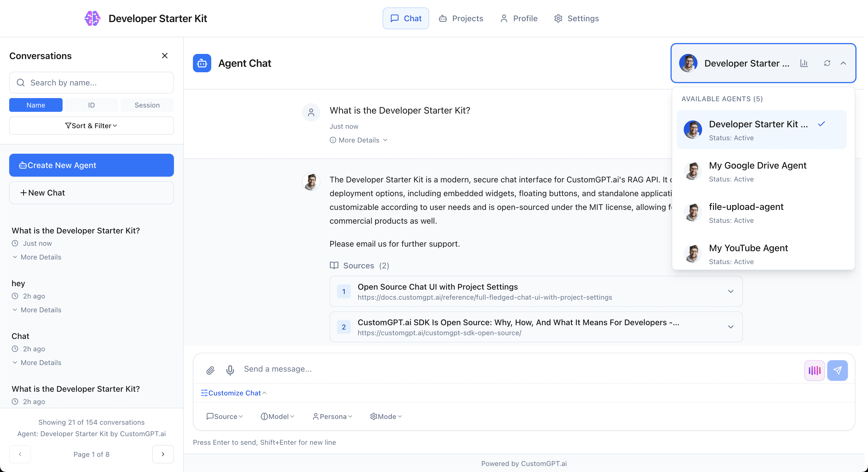Switch to the Projects tab
Screen dimensions: 868x472
[x=461, y=19]
